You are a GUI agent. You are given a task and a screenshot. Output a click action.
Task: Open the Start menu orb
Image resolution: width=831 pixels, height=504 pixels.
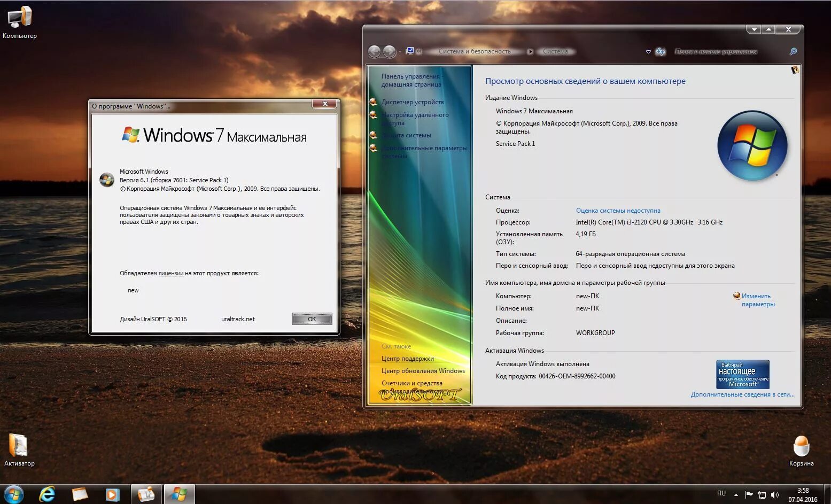pyautogui.click(x=13, y=494)
